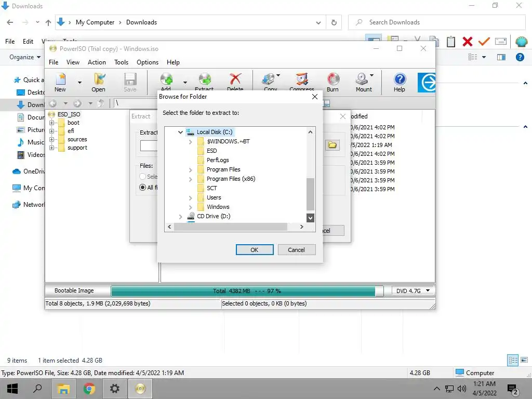The image size is (532, 399).
Task: Click the refresh icon next to address bar
Action: coord(334,22)
